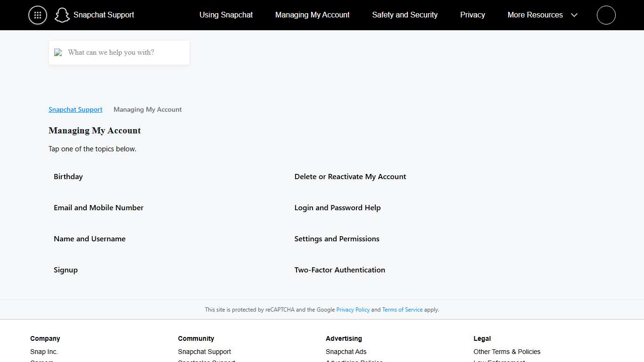Open the Safety and Security section

click(405, 15)
